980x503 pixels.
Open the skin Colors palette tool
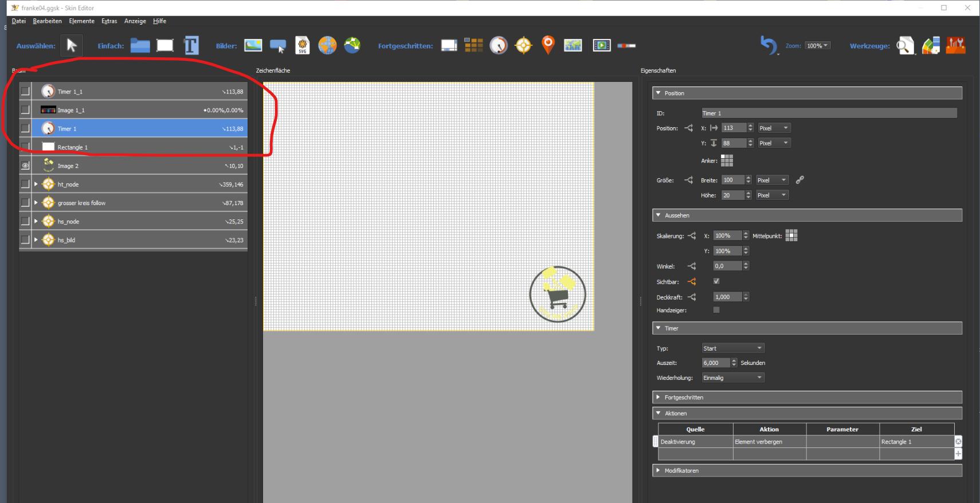coord(931,45)
